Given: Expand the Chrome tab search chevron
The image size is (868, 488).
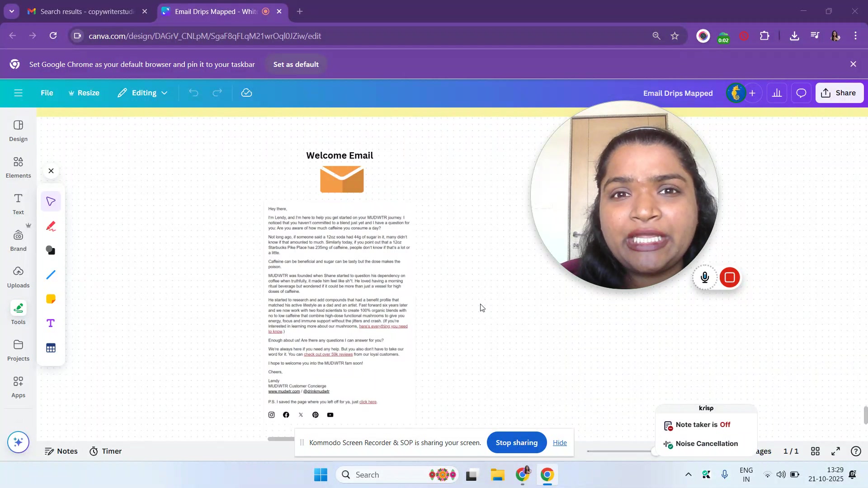Looking at the screenshot, I should click(12, 11).
